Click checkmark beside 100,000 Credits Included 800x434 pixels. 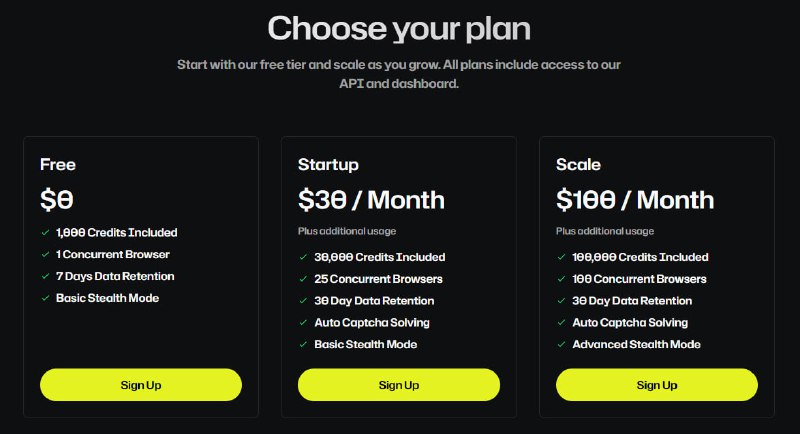(x=561, y=257)
